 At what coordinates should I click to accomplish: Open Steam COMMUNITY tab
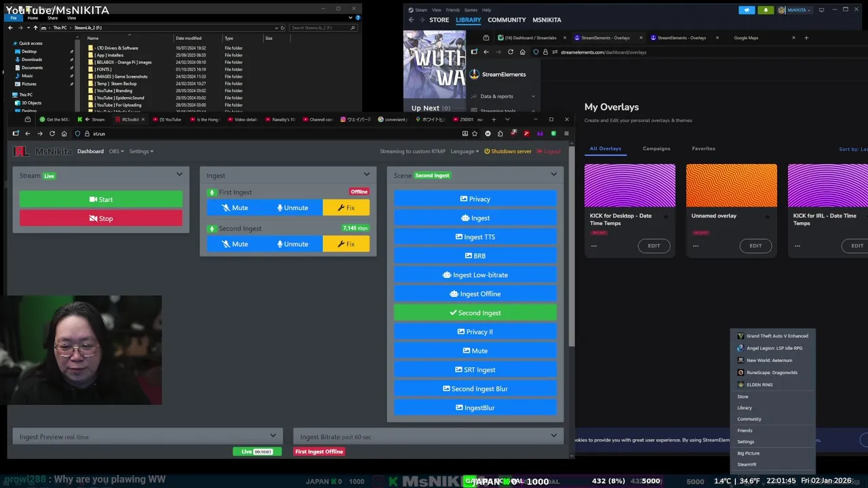tap(507, 20)
